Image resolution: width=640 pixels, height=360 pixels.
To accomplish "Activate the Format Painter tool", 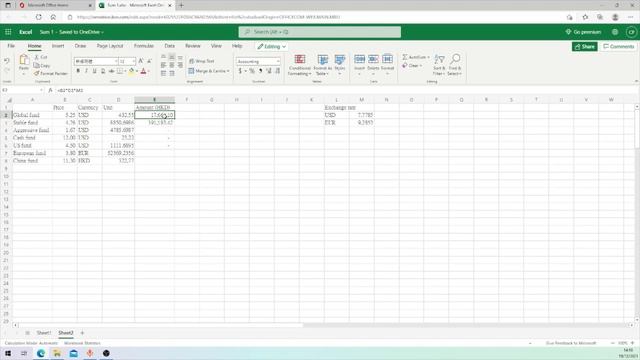I will click(51, 73).
